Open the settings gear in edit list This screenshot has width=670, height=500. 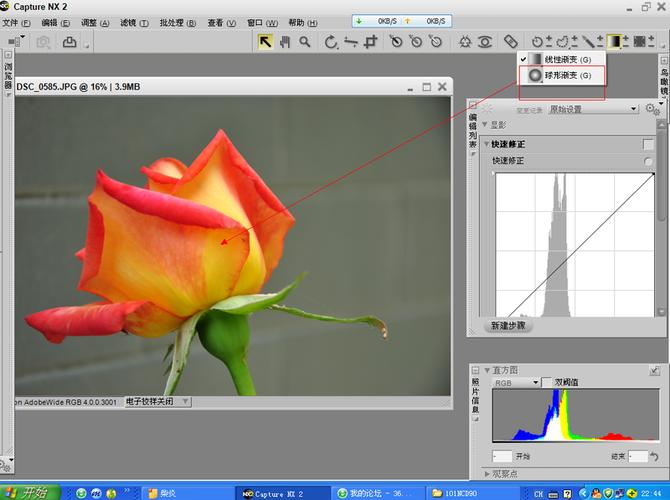pos(652,109)
